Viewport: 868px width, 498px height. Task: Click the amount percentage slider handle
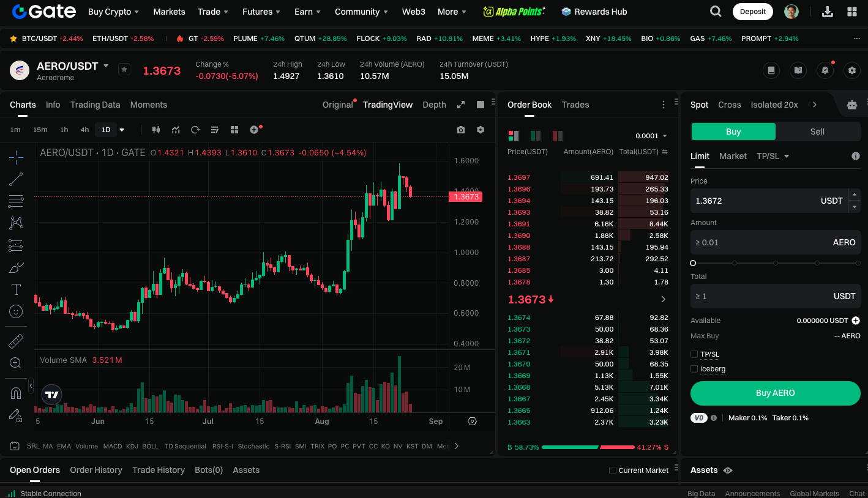[693, 263]
